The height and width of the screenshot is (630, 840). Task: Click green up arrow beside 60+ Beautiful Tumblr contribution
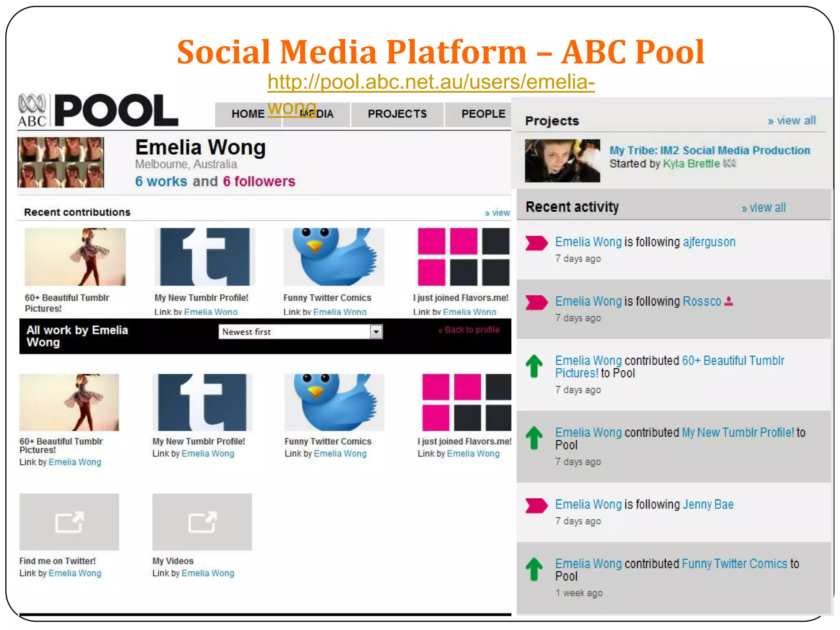(x=534, y=366)
